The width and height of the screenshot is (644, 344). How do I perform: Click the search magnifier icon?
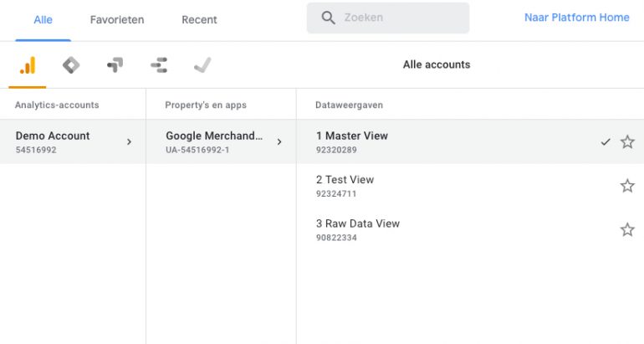(x=328, y=18)
